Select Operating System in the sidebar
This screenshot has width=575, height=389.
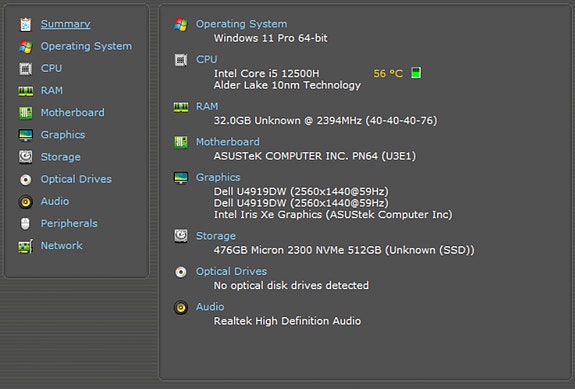coord(86,46)
